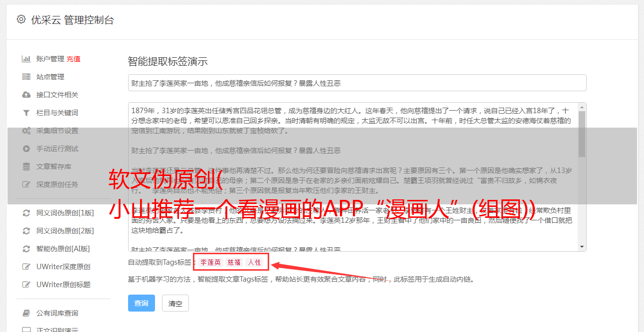Click the gear icon beside 优采云 管理控制台
644x332 pixels.
pos(21,20)
